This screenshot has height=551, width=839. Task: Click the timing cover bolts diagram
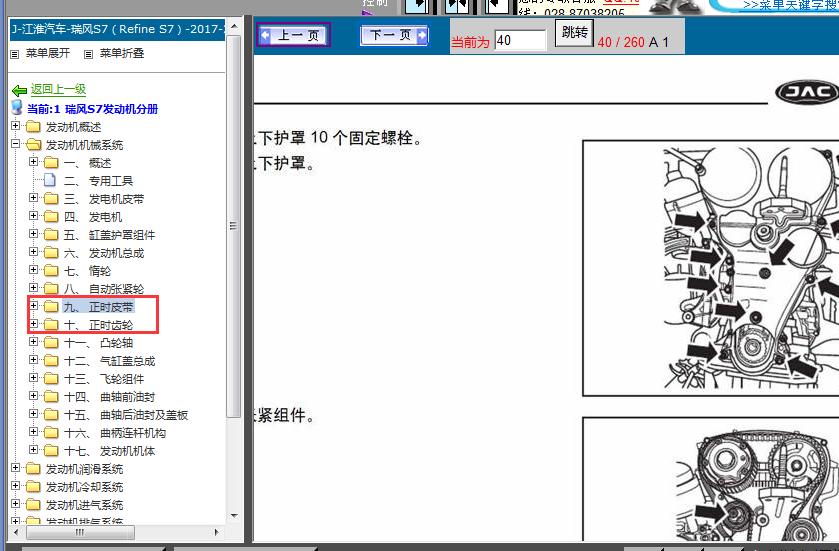[x=711, y=268]
